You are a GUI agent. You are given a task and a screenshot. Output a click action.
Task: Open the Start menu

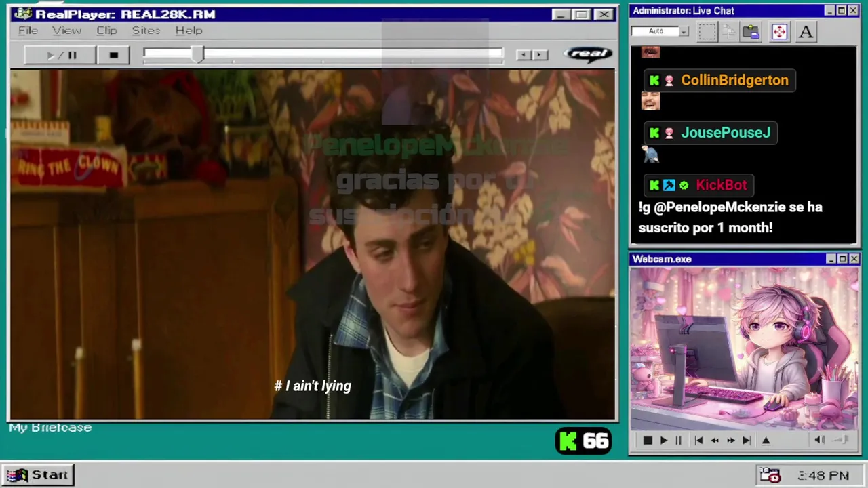[38, 474]
